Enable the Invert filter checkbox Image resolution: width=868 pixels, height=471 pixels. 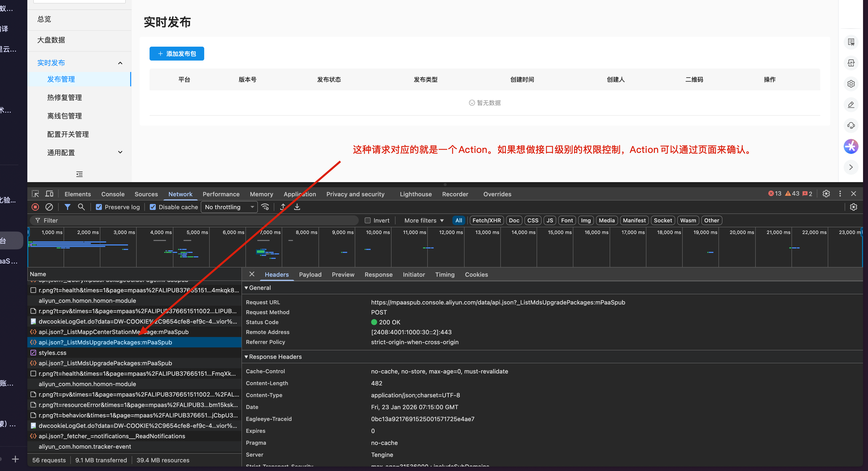[x=368, y=221]
